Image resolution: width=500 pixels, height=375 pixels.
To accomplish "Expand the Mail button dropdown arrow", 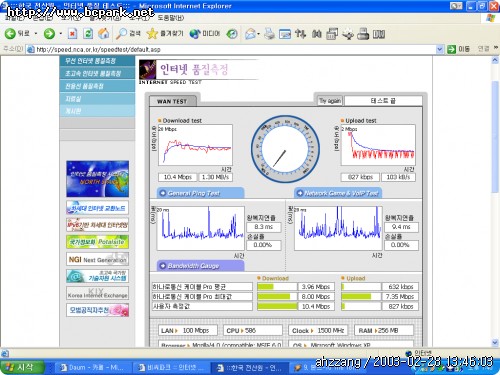I will (x=259, y=34).
